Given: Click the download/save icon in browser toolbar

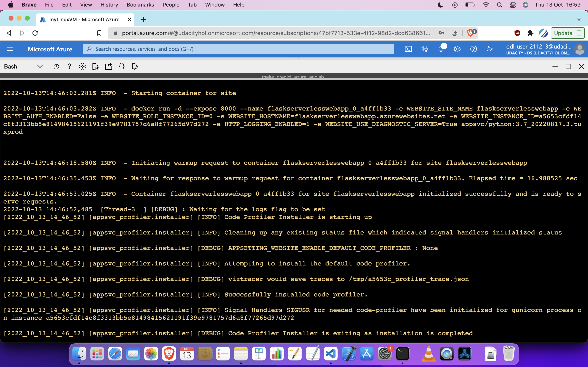Looking at the screenshot, I should tap(454, 33).
